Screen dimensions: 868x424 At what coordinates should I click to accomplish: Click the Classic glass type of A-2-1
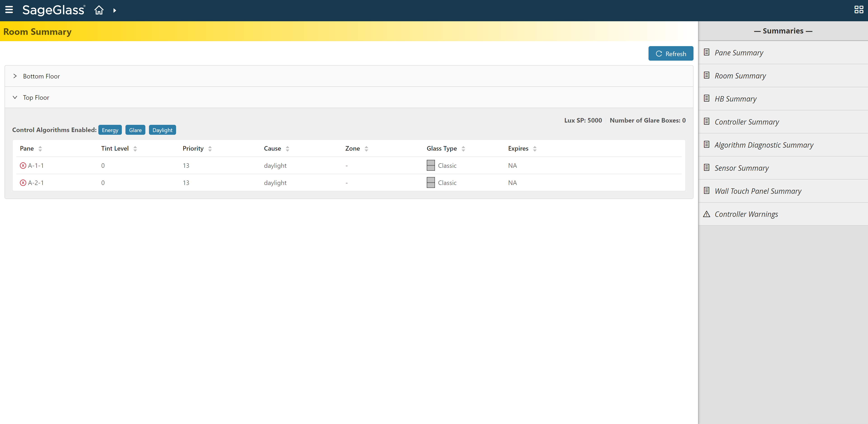(447, 183)
